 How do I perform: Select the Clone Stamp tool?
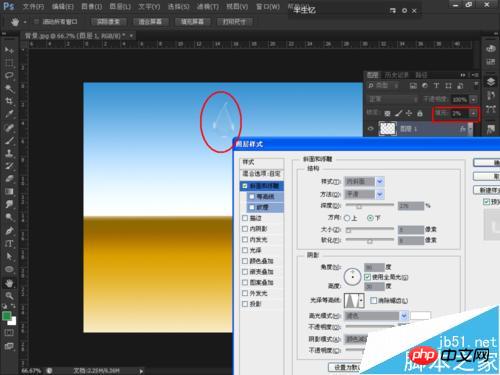(x=9, y=153)
